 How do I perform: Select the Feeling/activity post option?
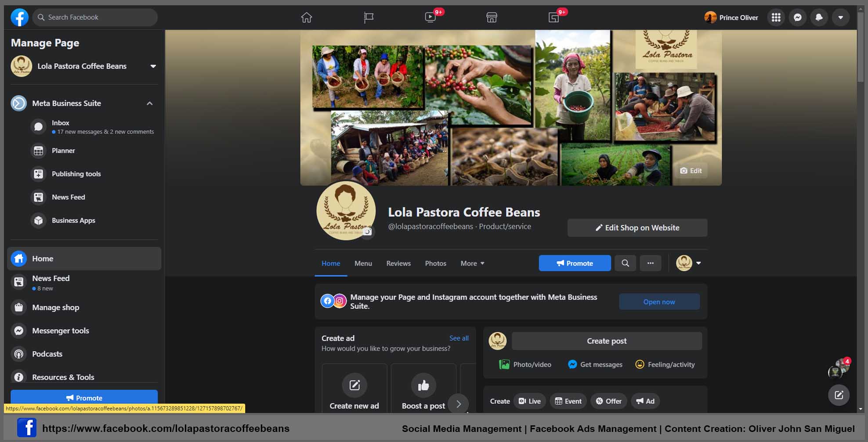[x=665, y=364]
